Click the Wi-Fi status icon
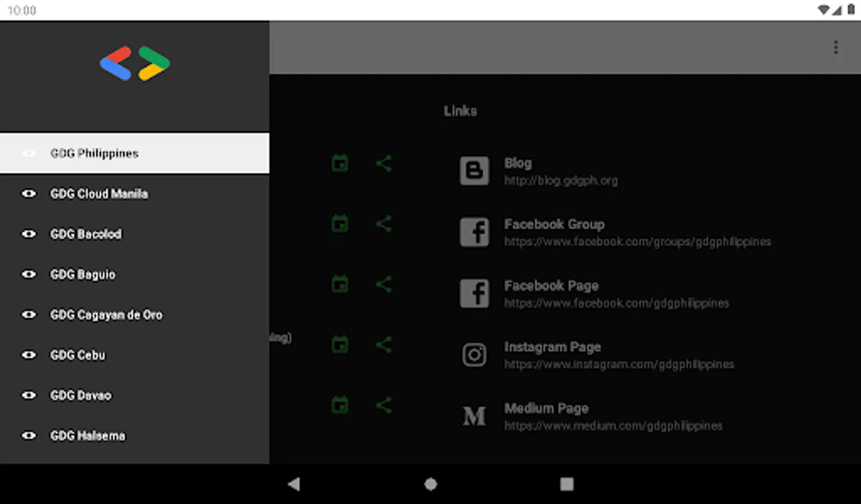 click(823, 10)
